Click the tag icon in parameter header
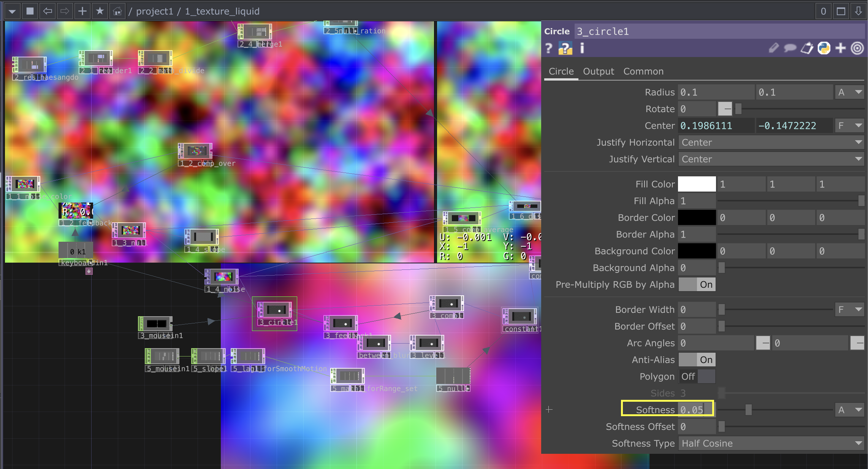Screen dimensions: 868x469 click(x=807, y=48)
